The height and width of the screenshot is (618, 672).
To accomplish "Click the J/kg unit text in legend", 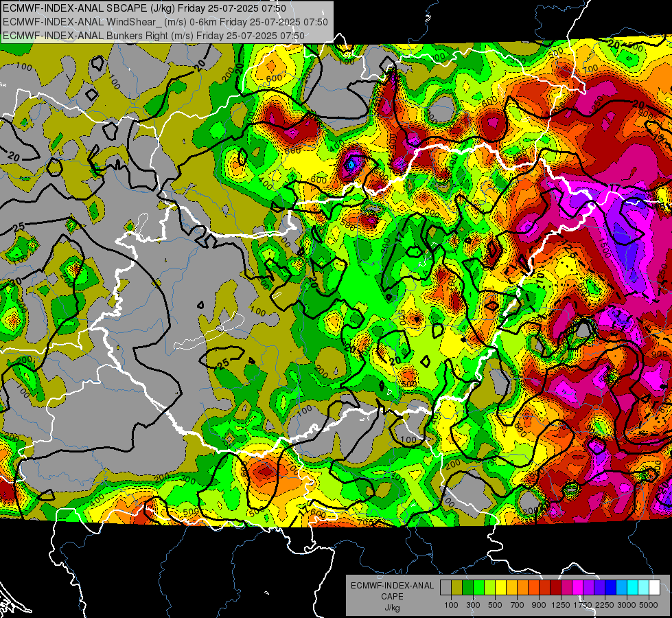I will [393, 608].
